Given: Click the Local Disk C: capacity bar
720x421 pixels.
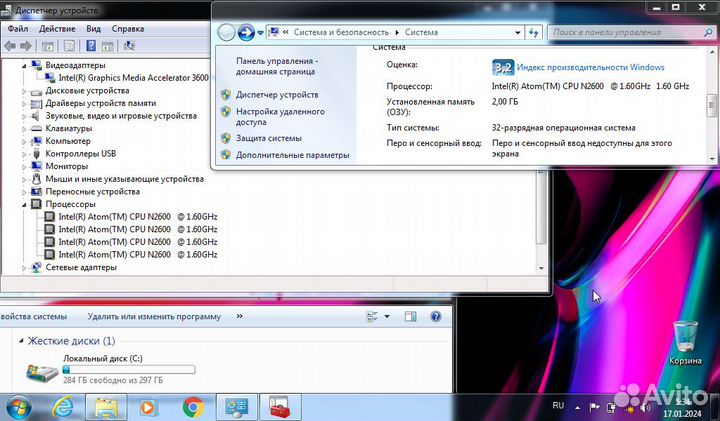Looking at the screenshot, I should [129, 369].
